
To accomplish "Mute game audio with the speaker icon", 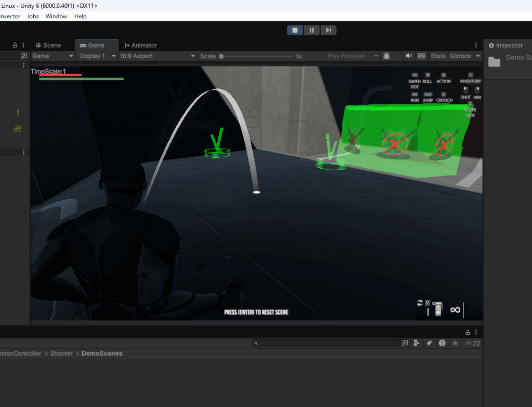I will 408,56.
